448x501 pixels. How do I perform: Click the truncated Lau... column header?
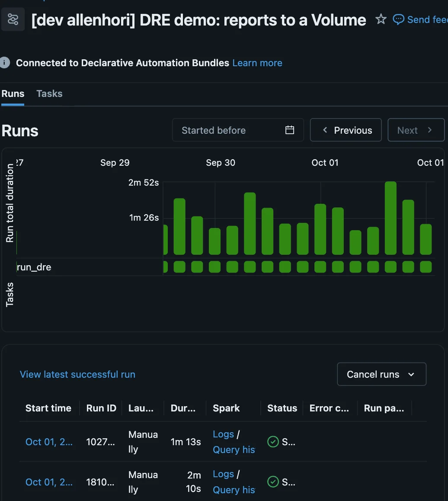tap(141, 408)
